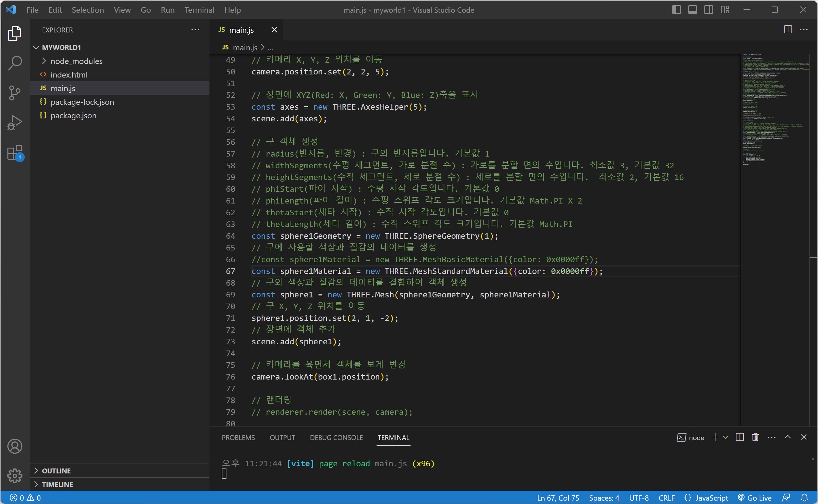This screenshot has width=818, height=504.
Task: Toggle the secondary side bar layout button
Action: (x=708, y=10)
